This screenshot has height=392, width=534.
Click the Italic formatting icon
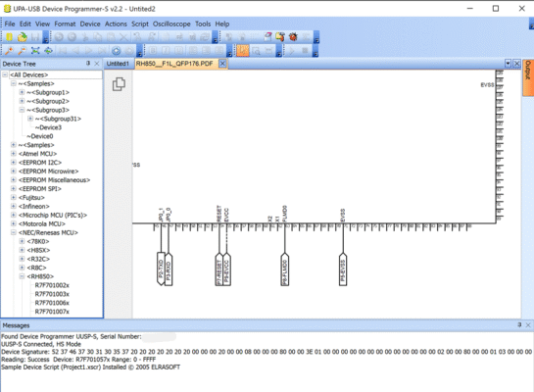click(166, 51)
